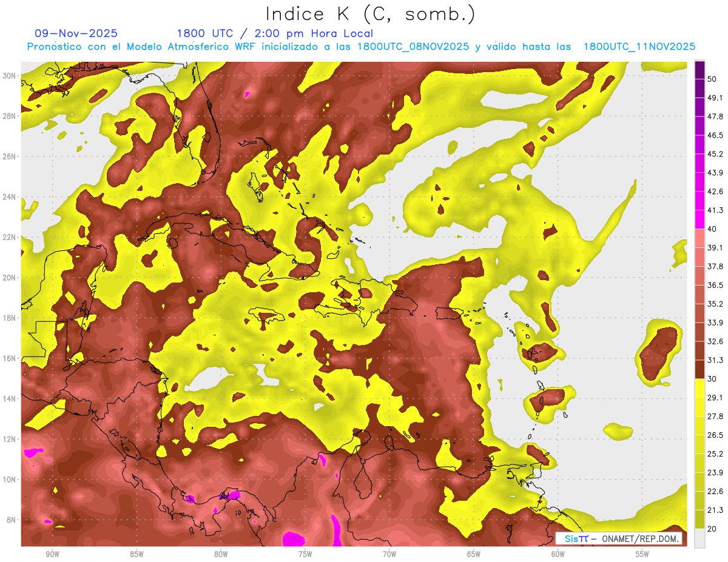Click the colorbar value '20'
This screenshot has height=562, width=728.
pos(713,529)
